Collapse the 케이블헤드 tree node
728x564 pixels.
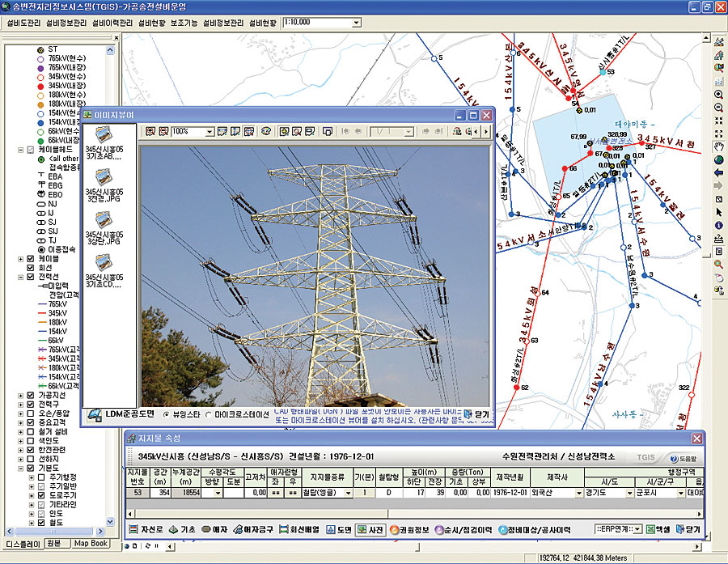pyautogui.click(x=21, y=150)
